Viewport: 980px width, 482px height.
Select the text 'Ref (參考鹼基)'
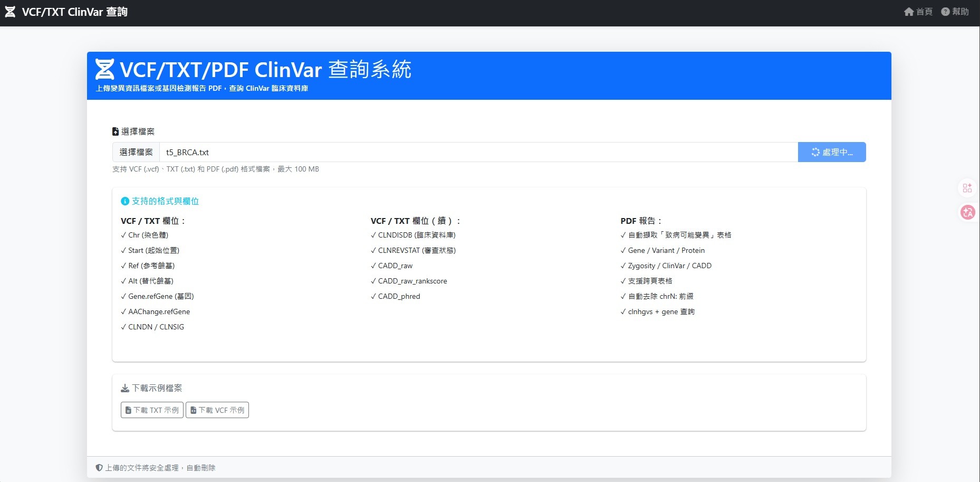(x=151, y=266)
